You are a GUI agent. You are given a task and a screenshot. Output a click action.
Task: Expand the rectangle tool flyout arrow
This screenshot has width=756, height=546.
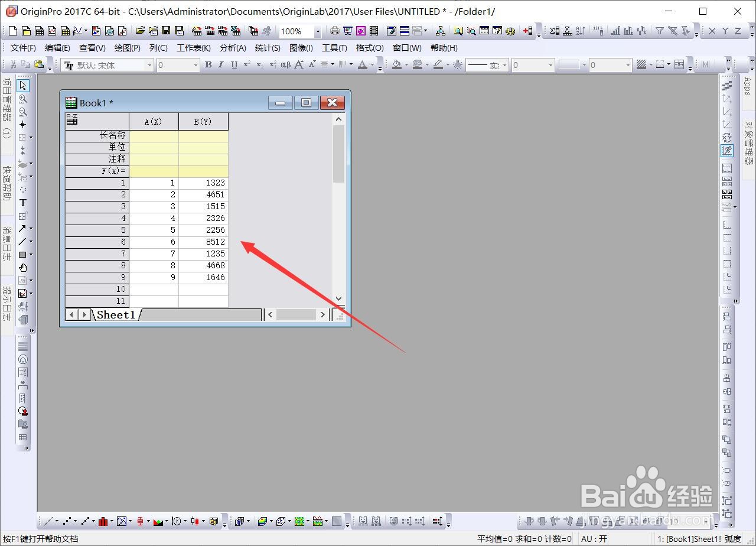31,255
